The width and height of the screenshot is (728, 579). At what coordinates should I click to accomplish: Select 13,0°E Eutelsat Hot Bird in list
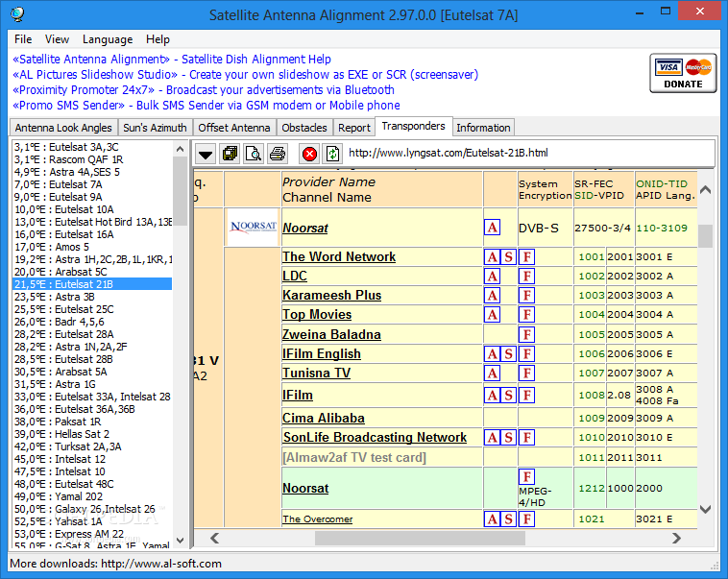[92, 222]
